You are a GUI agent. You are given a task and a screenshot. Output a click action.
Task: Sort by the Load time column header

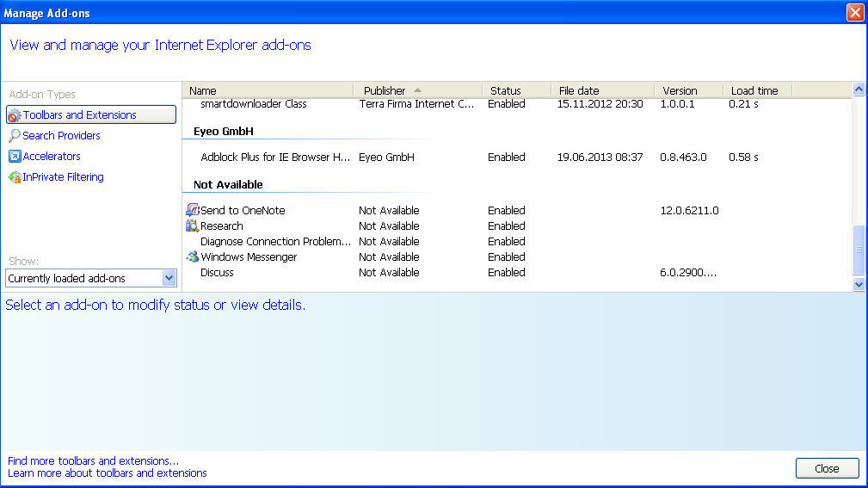[757, 90]
